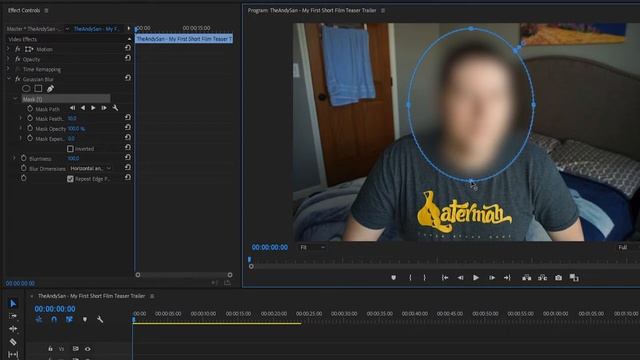Open Program monitor panel menu
The height and width of the screenshot is (360, 640).
click(383, 11)
